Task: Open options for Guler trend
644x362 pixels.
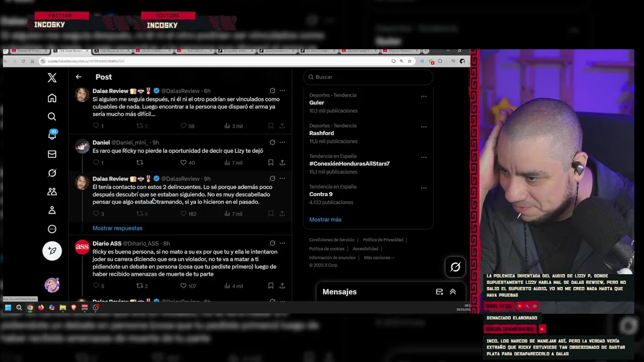Action: tap(424, 96)
